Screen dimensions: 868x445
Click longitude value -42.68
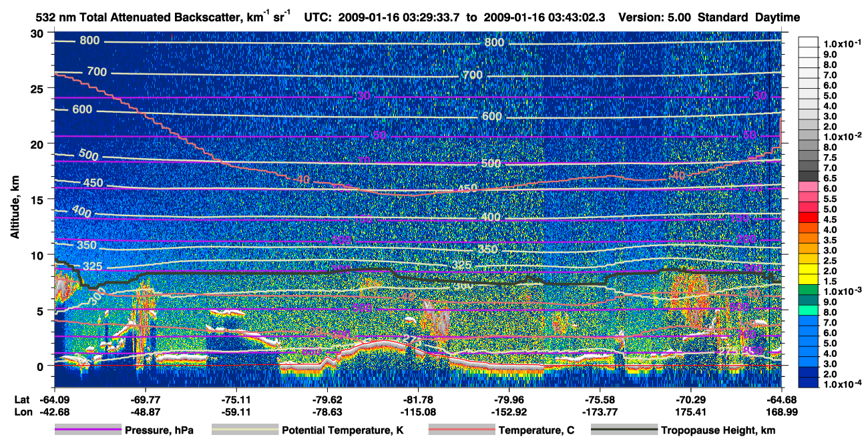[x=55, y=412]
